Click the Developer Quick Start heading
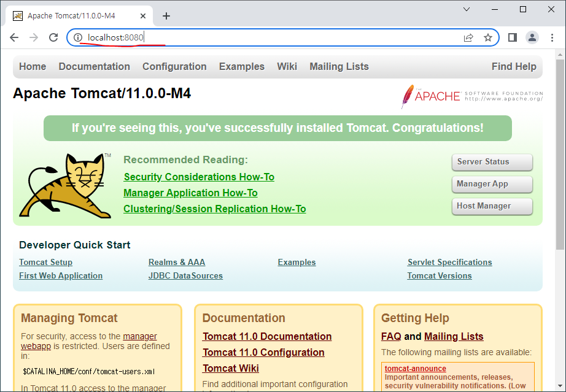The image size is (566, 392). (x=75, y=245)
